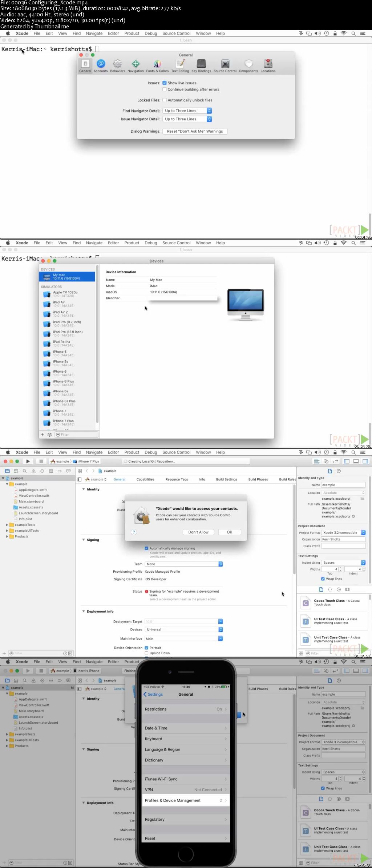Screen dimensions: 372x868
Task: Select the iPad Pro (12.9 inch) simulator
Action: point(67,333)
